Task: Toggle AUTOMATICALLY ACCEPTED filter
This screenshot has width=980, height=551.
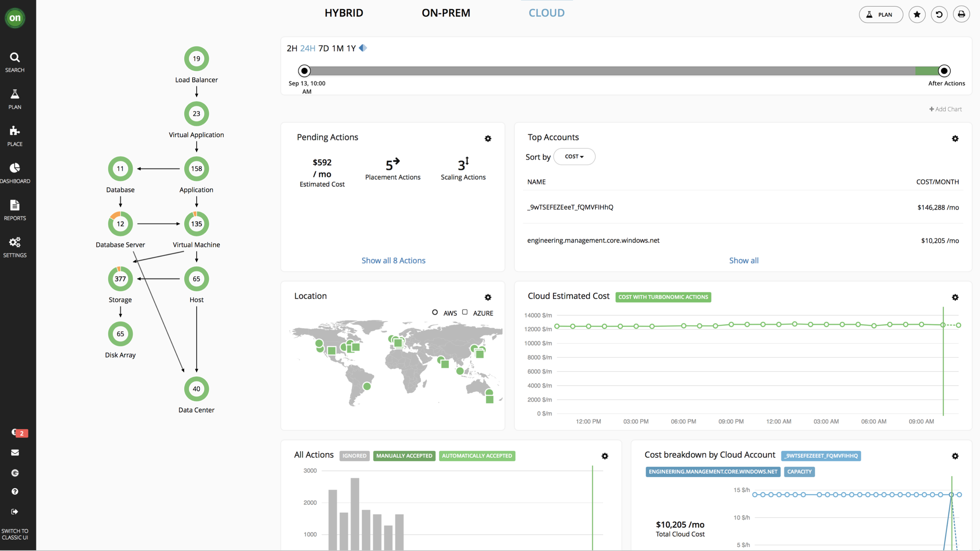Action: [477, 456]
